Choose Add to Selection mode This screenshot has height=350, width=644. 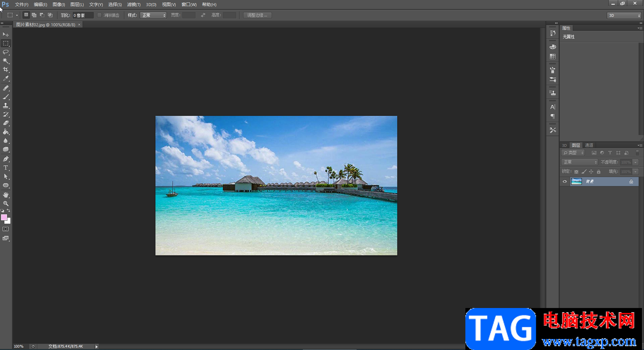click(x=34, y=15)
